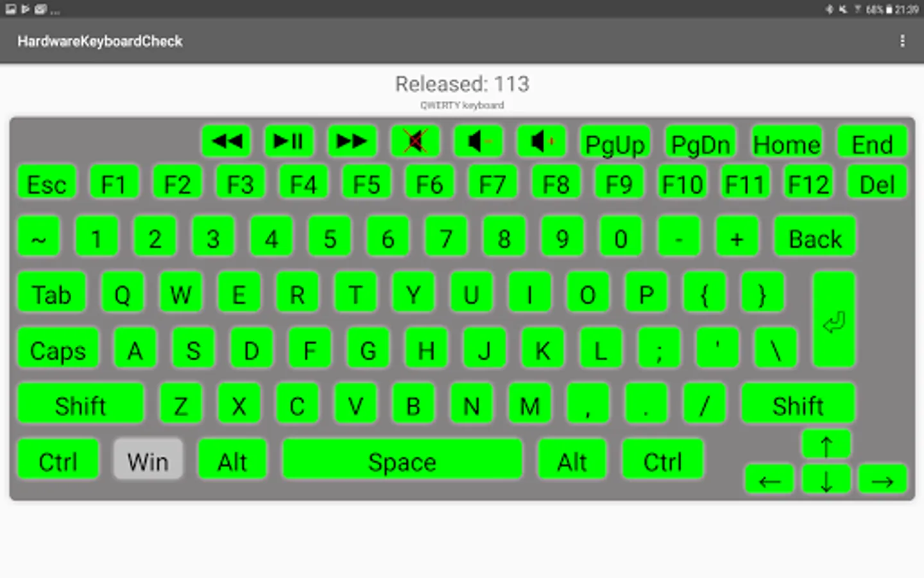The image size is (924, 578).
Task: Tap the Z key
Action: (x=181, y=403)
